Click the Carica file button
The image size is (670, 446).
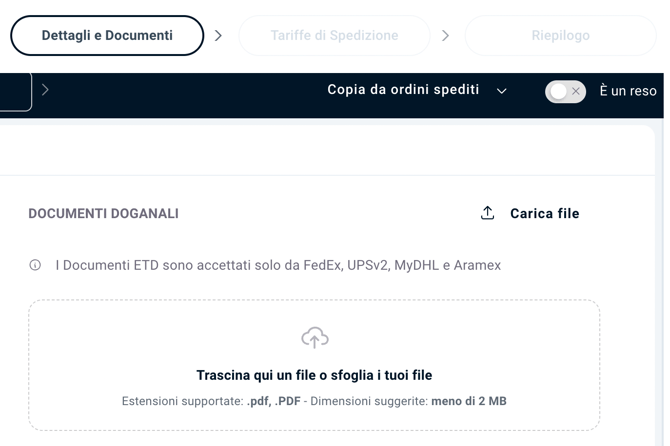click(x=530, y=213)
